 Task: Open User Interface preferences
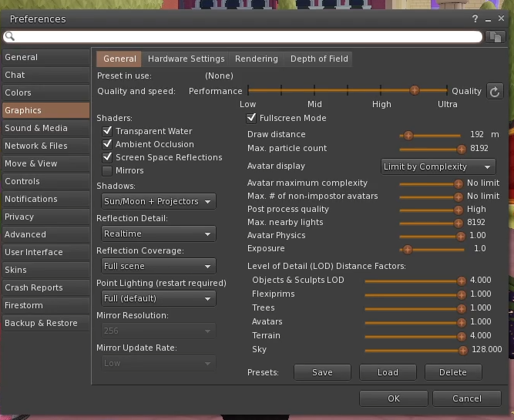(x=45, y=252)
